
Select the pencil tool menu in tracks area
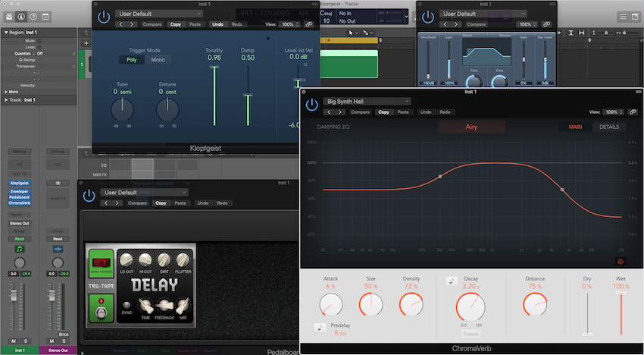click(367, 33)
